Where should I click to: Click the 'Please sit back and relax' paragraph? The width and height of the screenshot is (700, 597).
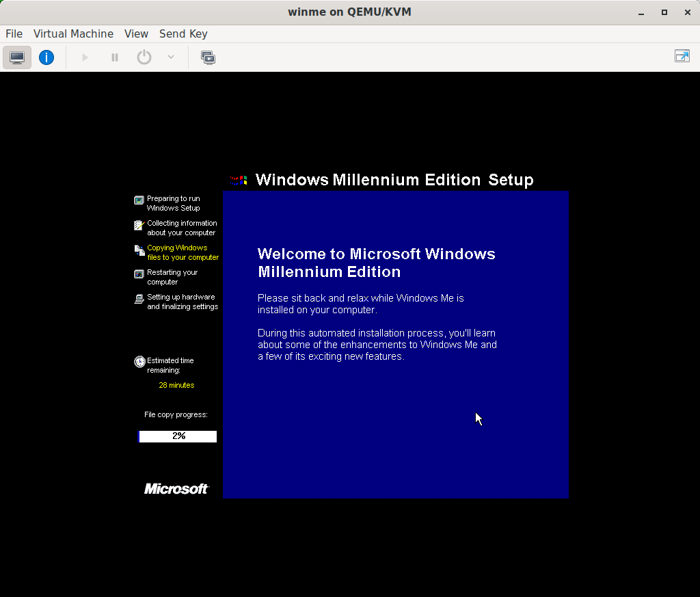[361, 304]
